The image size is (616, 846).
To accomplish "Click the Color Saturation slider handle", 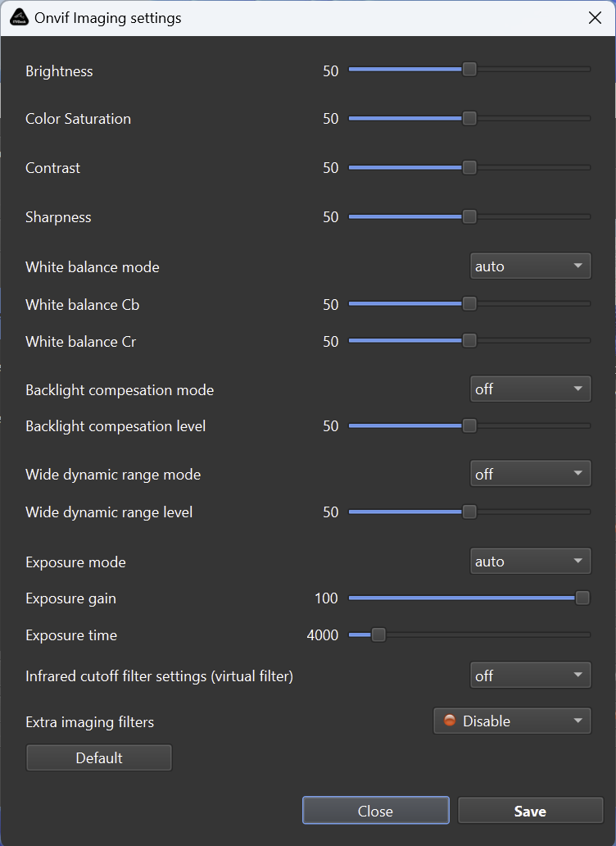I will [469, 118].
